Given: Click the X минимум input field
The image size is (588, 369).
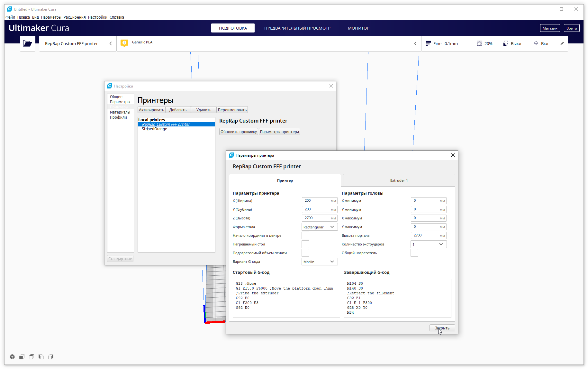Looking at the screenshot, I should click(429, 201).
